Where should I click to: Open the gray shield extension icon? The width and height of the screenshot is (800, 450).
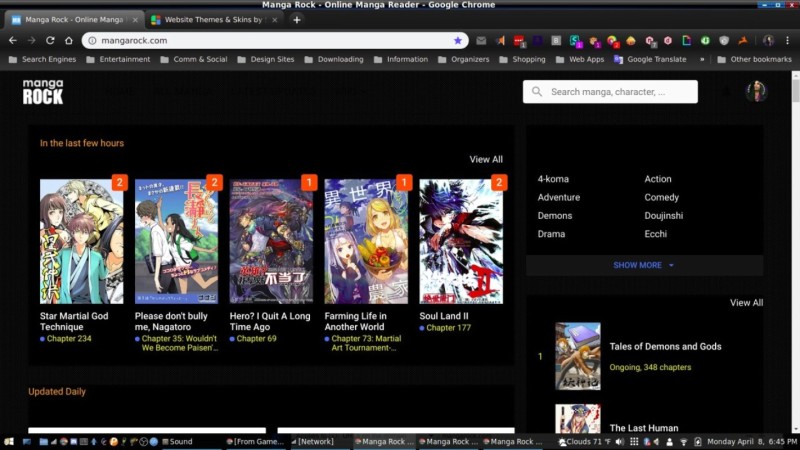(724, 41)
